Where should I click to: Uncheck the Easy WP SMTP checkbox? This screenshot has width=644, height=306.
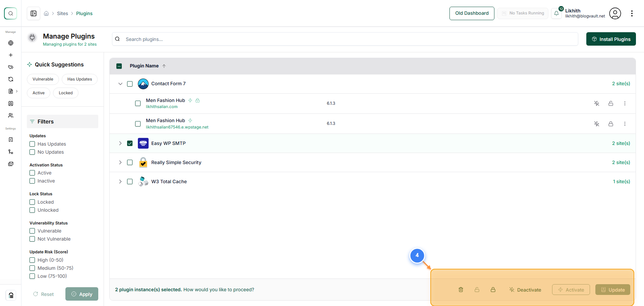point(130,143)
